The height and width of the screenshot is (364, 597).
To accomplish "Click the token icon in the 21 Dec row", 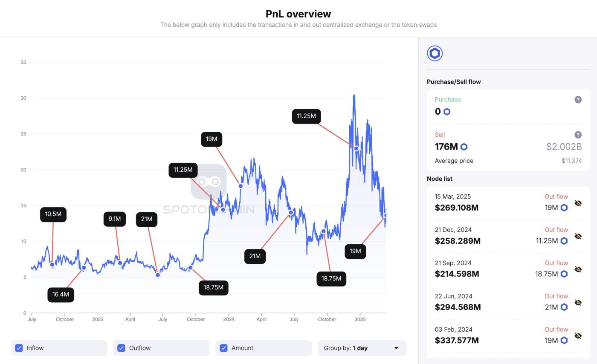I will pos(564,241).
